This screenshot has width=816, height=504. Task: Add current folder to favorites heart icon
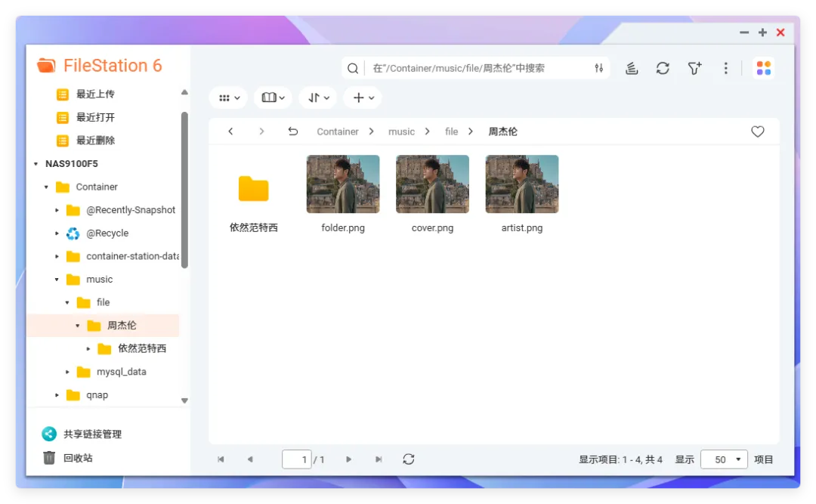coord(758,131)
